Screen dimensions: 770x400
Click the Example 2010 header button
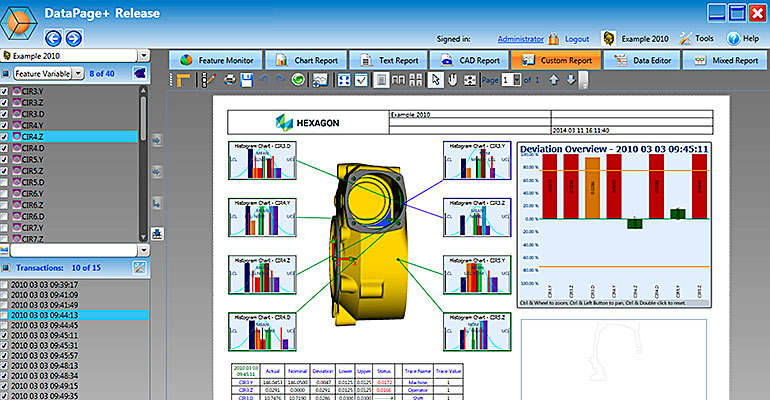point(636,38)
